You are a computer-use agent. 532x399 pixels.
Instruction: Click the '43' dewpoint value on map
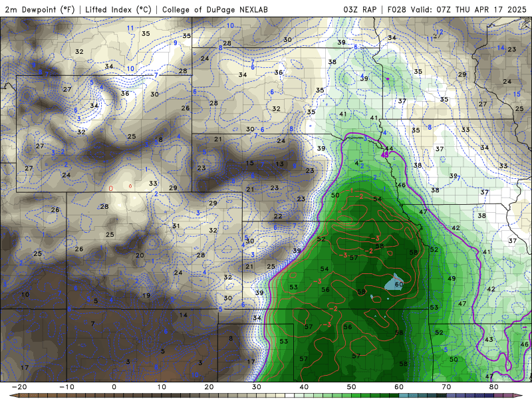point(489,340)
